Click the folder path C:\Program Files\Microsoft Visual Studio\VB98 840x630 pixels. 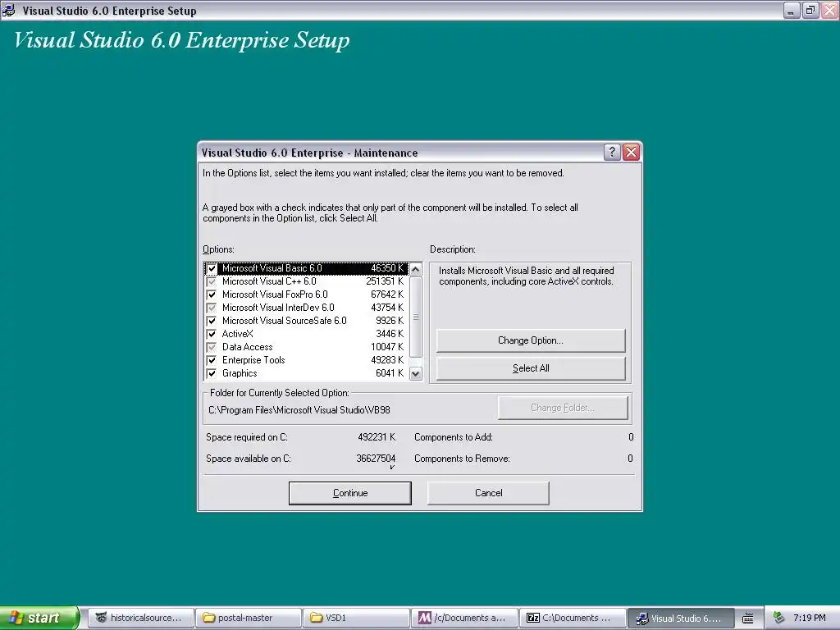tap(299, 410)
